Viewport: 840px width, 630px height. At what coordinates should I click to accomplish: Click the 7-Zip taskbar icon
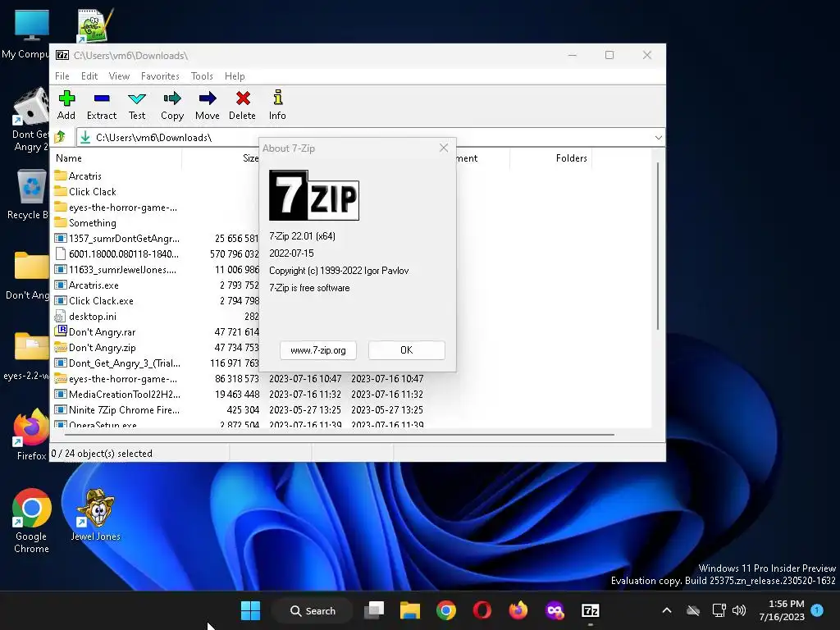591,610
